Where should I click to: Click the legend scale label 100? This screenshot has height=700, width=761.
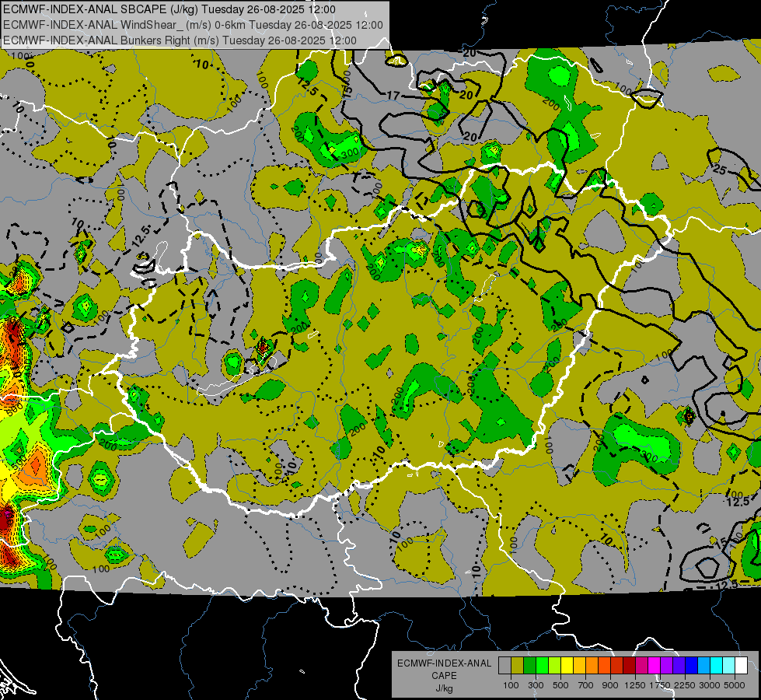tap(511, 685)
